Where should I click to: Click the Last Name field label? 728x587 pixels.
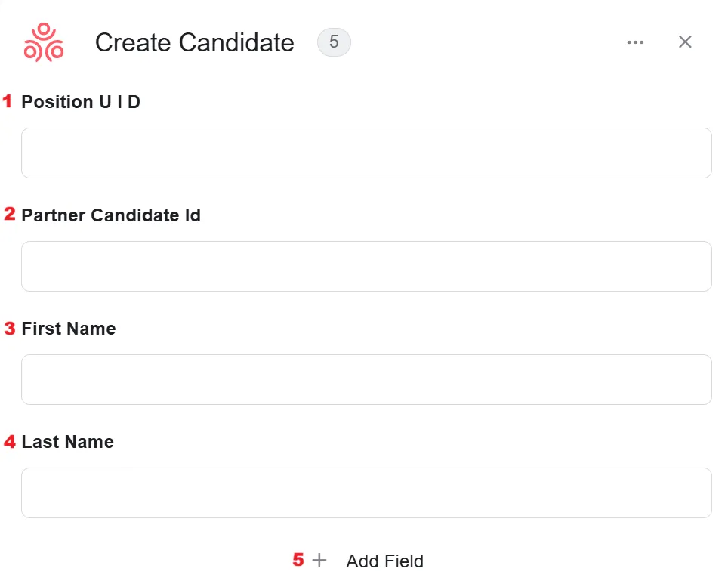pos(68,442)
